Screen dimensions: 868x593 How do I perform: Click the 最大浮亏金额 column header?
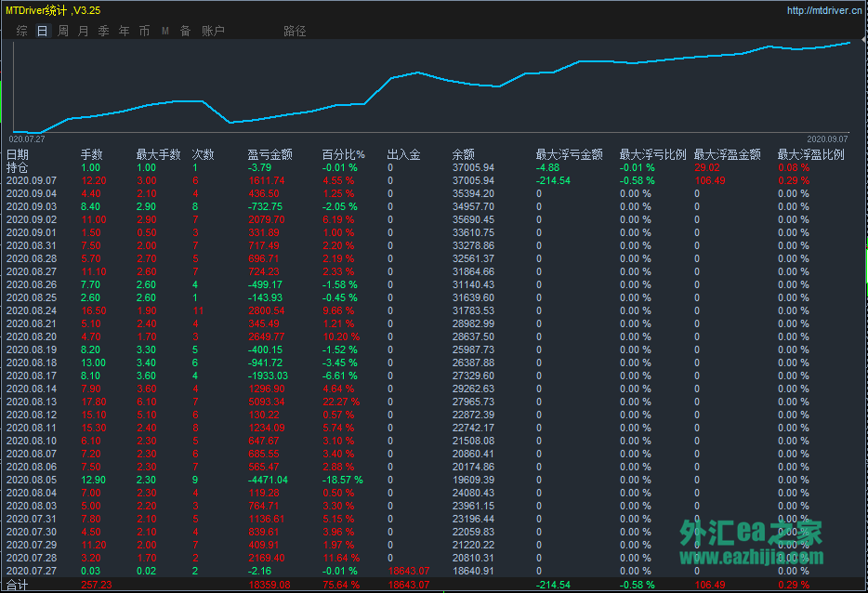click(569, 154)
